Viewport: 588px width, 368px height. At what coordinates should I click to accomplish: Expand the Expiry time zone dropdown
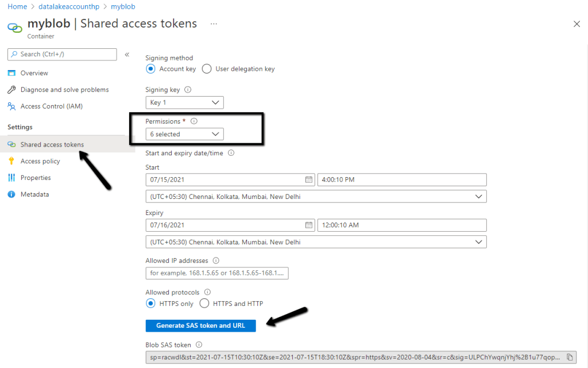(x=316, y=242)
